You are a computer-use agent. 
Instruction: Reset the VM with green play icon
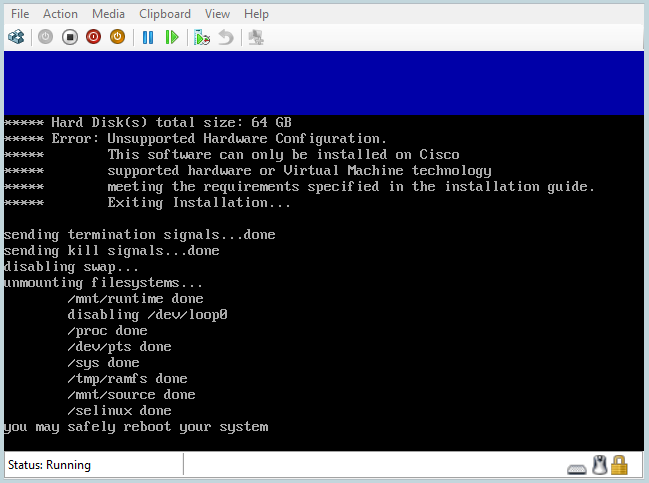coord(172,37)
